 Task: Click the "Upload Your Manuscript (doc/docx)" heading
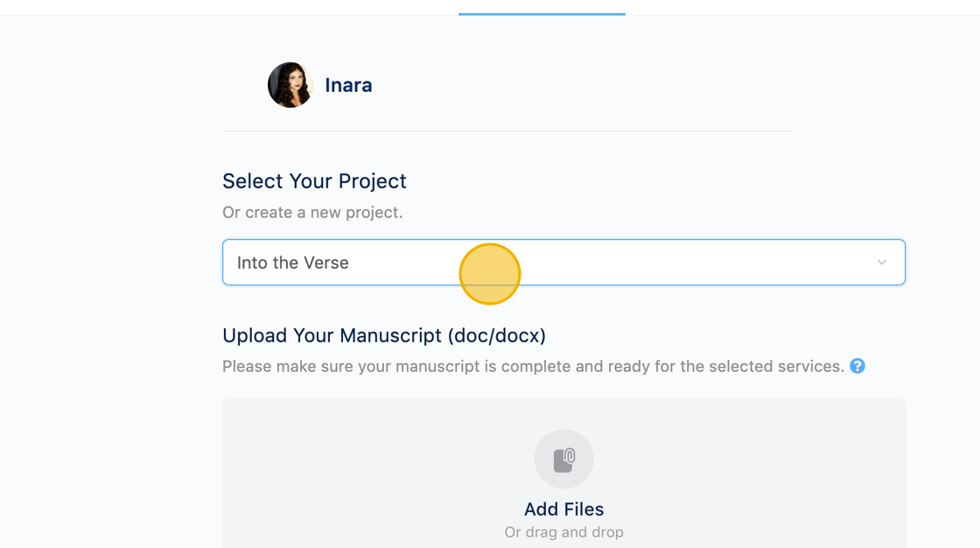pyautogui.click(x=384, y=335)
